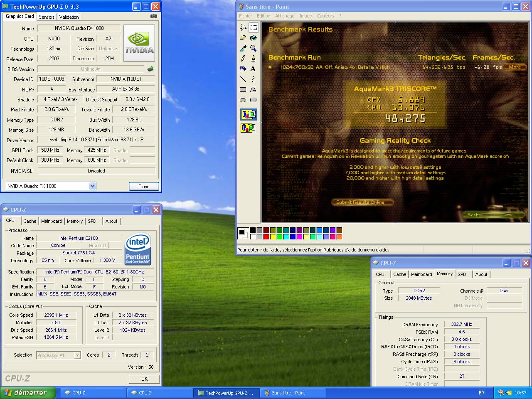
Task: Open the Edition menu in Paint
Action: click(x=264, y=16)
